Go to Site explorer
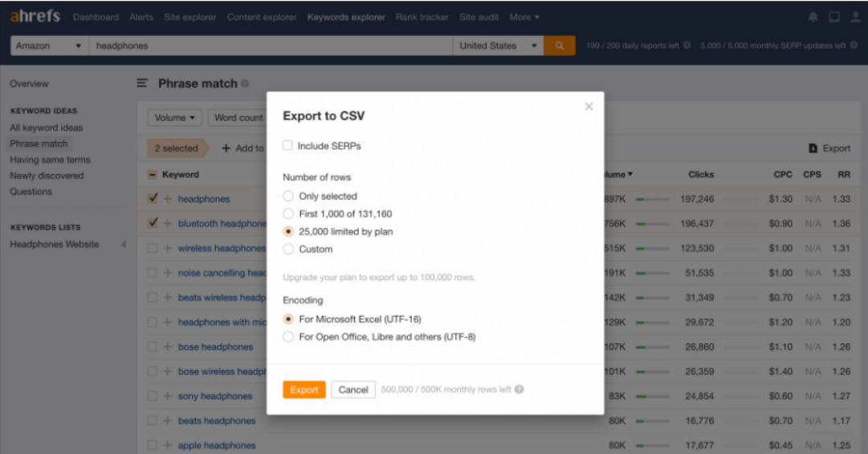Image resolution: width=868 pixels, height=454 pixels. coord(189,17)
